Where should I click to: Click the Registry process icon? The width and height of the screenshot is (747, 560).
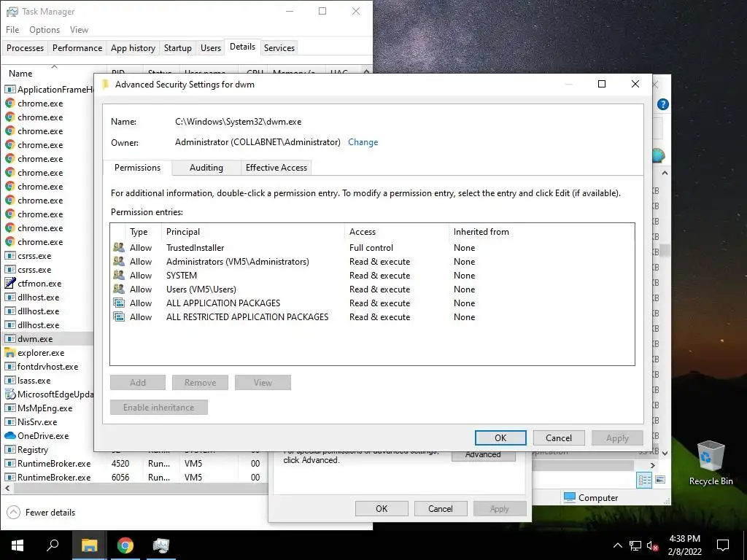click(10, 449)
